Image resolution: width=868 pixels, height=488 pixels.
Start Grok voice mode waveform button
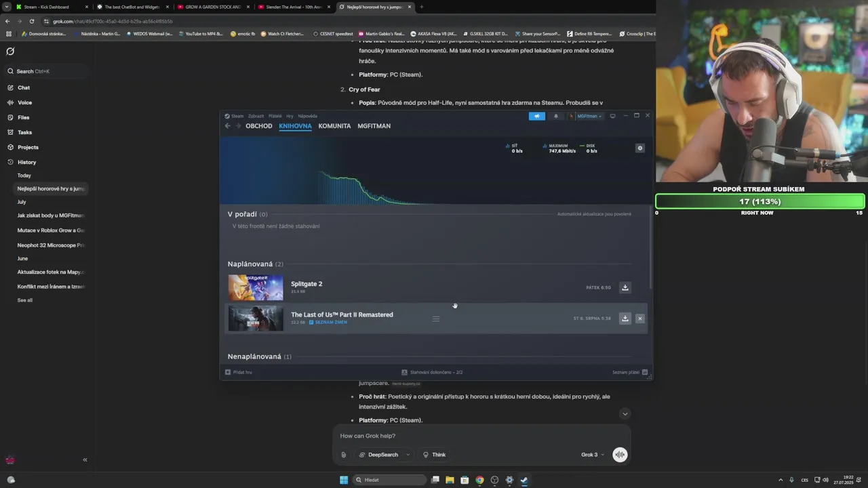tap(620, 455)
